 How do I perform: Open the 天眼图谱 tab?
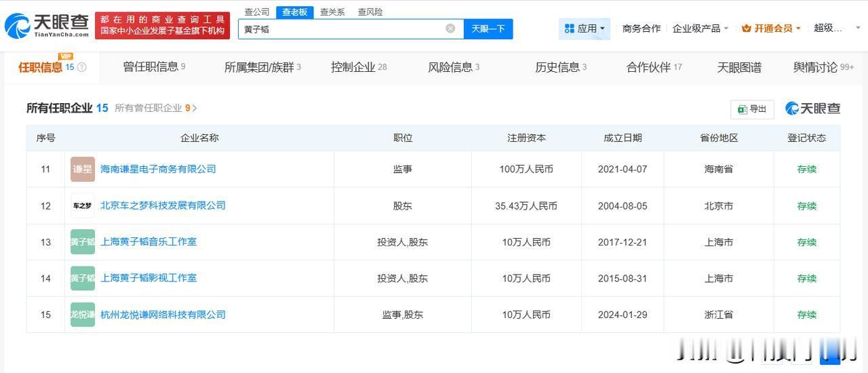(739, 67)
